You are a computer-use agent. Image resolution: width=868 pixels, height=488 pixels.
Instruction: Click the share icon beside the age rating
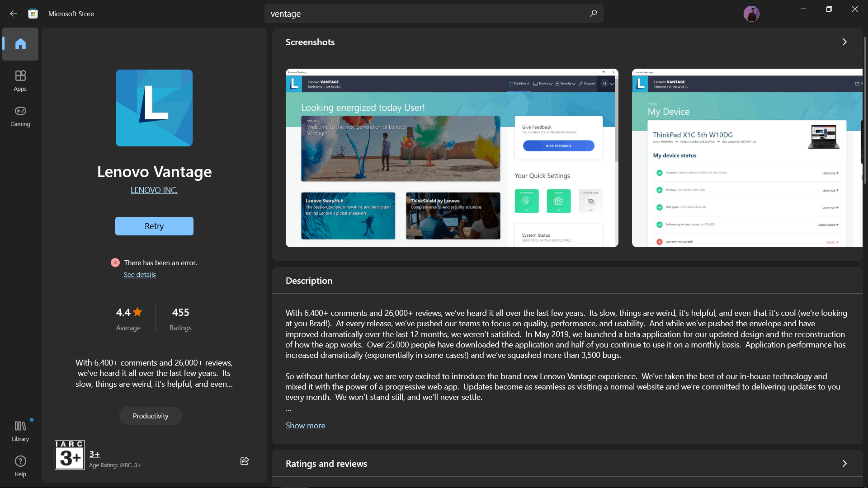point(245,461)
